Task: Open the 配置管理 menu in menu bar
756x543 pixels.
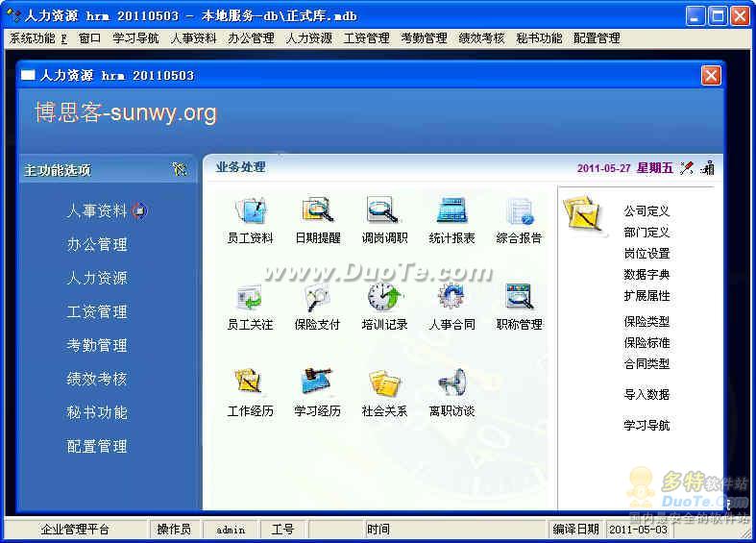Action: (597, 38)
